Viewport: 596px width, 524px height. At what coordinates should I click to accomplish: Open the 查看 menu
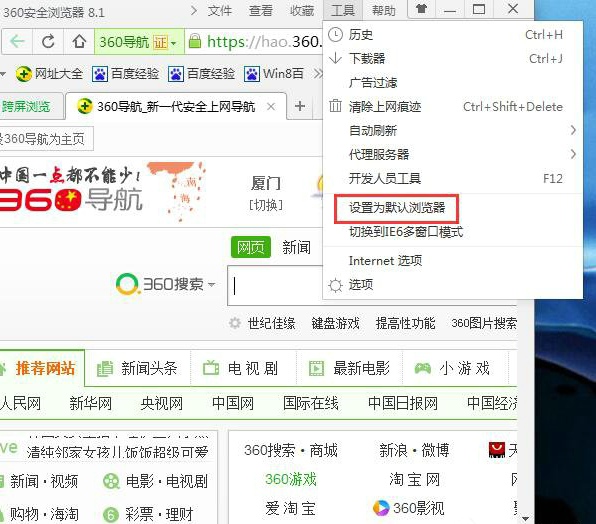[x=261, y=10]
